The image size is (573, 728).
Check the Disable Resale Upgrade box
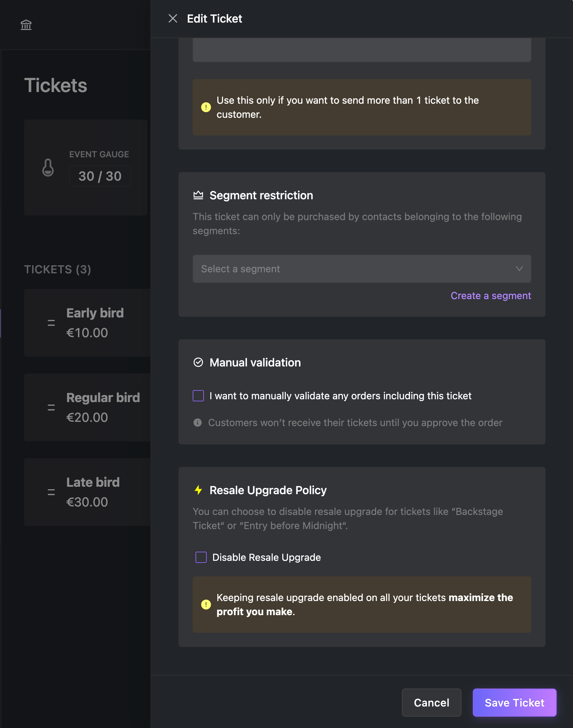point(201,557)
